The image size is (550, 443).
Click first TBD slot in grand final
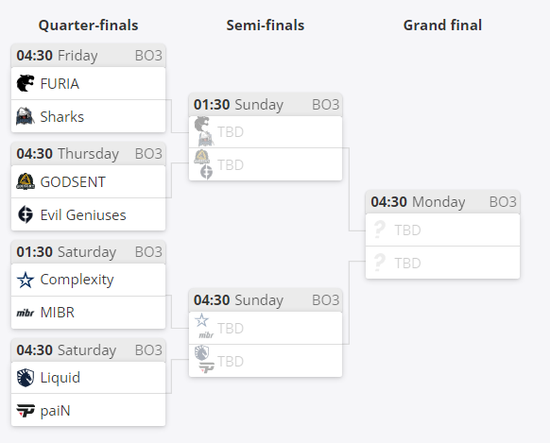[443, 230]
